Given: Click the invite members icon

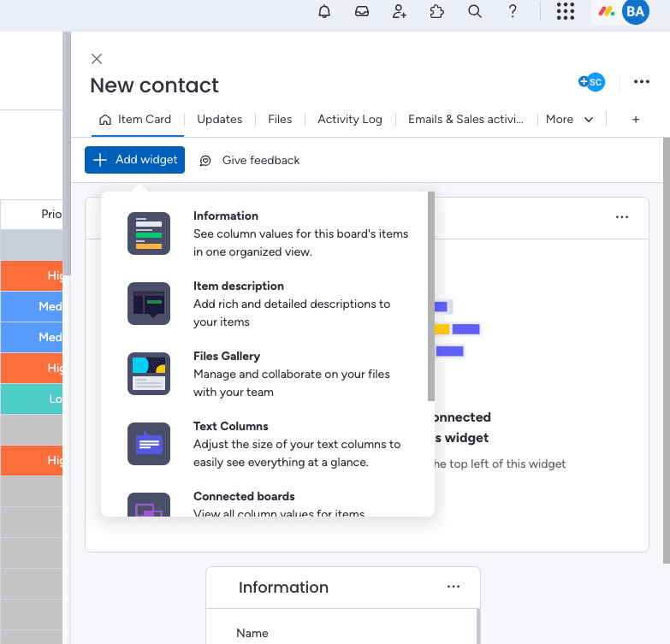Looking at the screenshot, I should pos(400,11).
